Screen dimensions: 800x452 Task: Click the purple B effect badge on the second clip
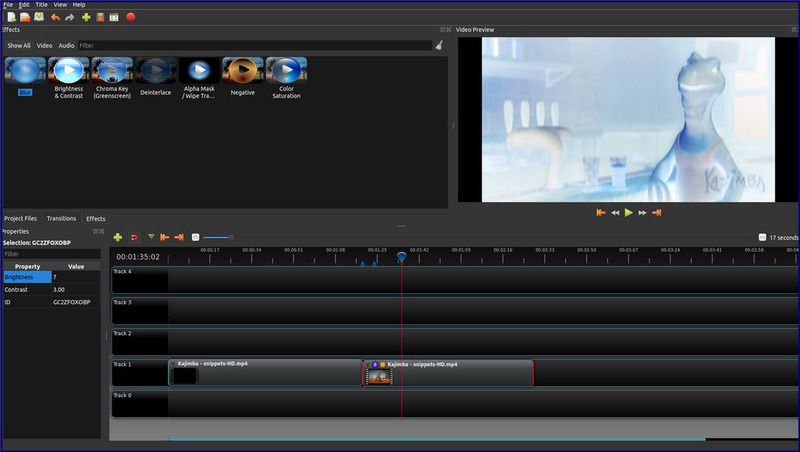click(375, 364)
